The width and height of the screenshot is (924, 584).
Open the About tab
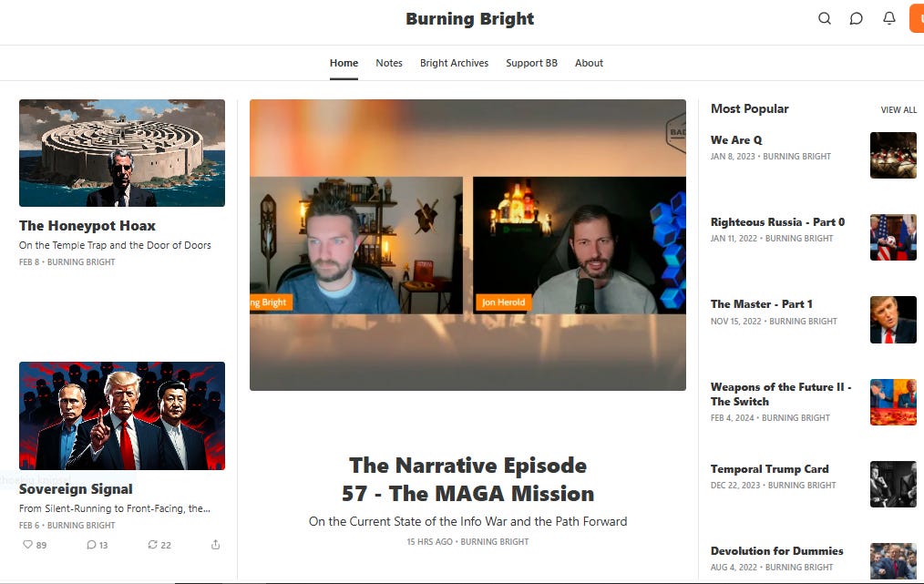[589, 63]
